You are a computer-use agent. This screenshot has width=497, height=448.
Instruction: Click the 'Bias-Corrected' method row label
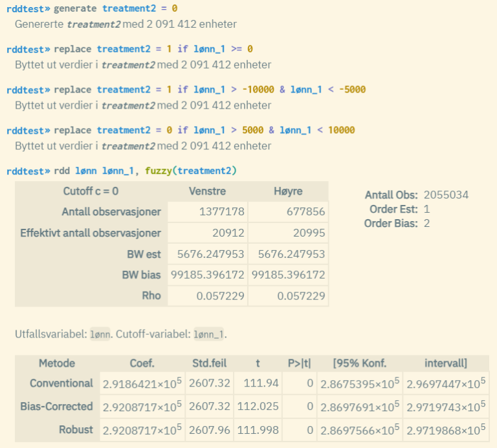[x=56, y=407]
